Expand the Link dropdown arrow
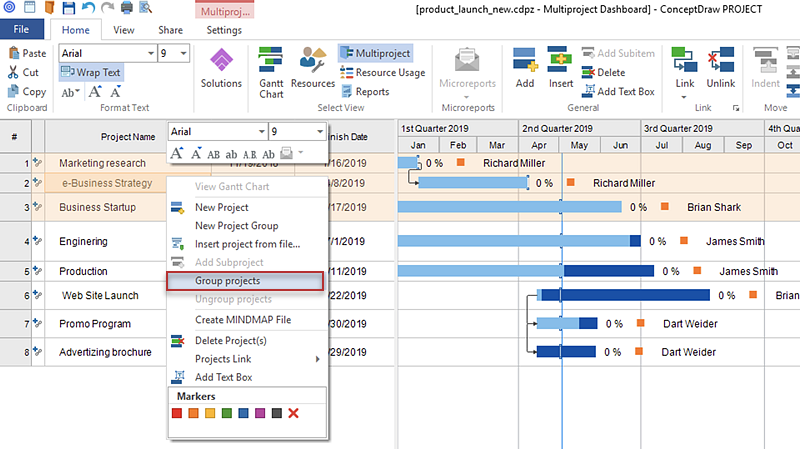This screenshot has width=800, height=449. 684,98
